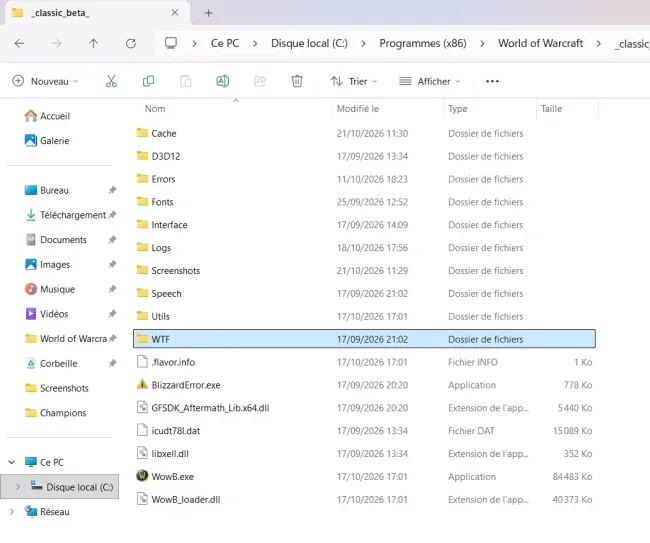
Task: Click the Rename icon
Action: click(223, 81)
